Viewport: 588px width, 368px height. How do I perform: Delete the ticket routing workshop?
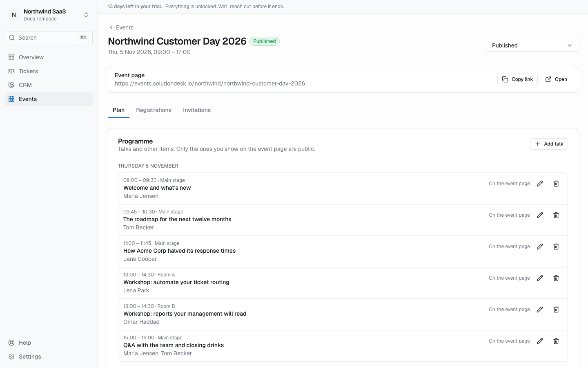tap(556, 278)
